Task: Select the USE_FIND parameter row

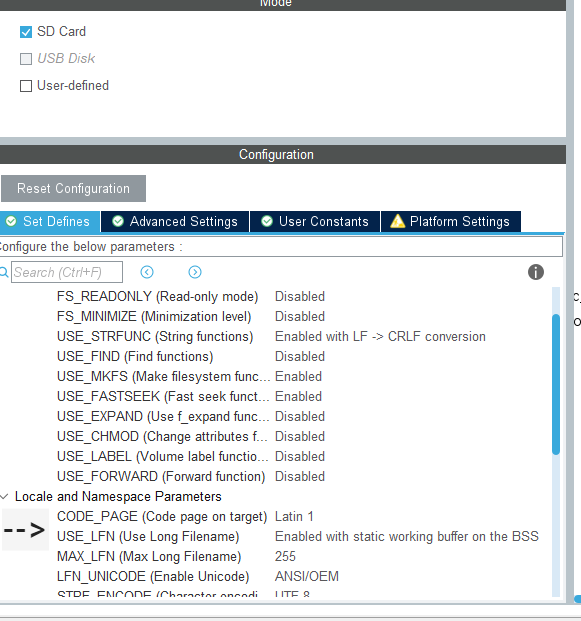Action: [x=135, y=356]
